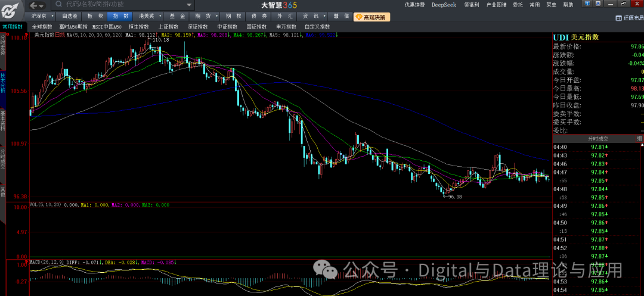Click the 今日最高 row in quote panel

click(599, 89)
